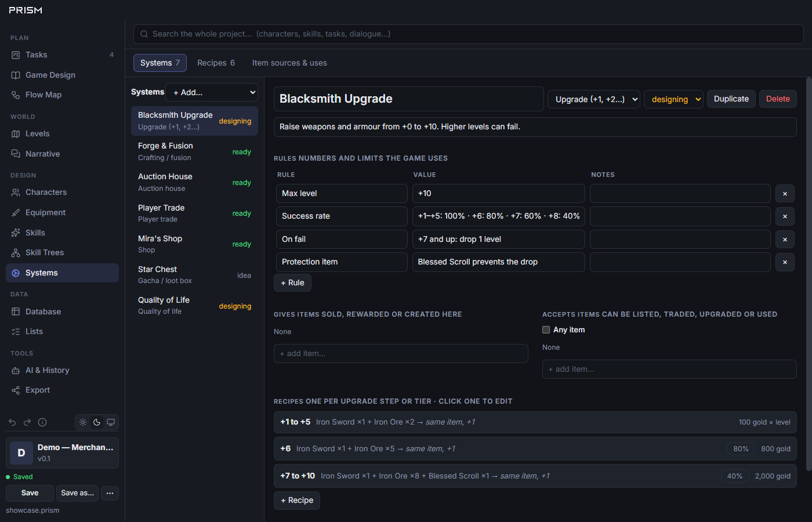Click the Delete button

[778, 99]
